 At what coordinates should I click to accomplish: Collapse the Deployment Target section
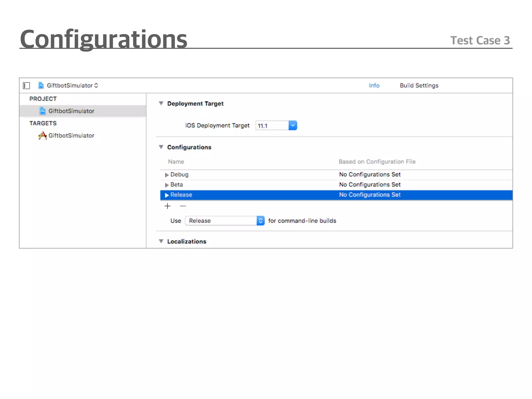coord(161,103)
